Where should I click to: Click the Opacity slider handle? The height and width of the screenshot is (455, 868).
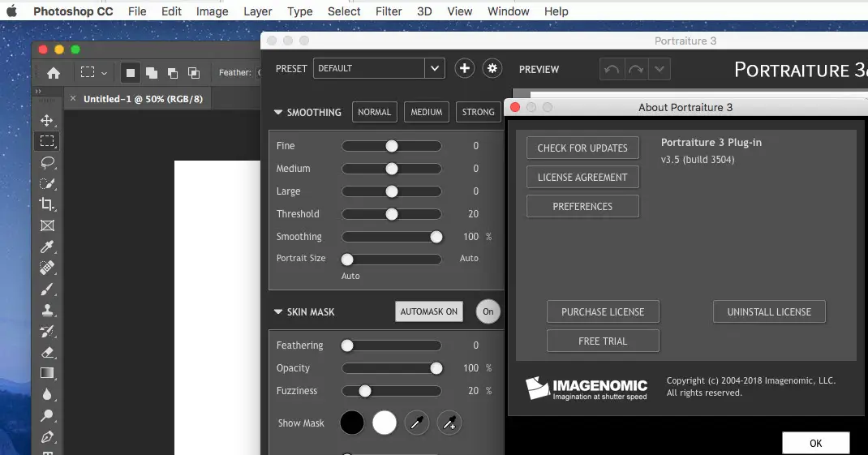point(436,368)
